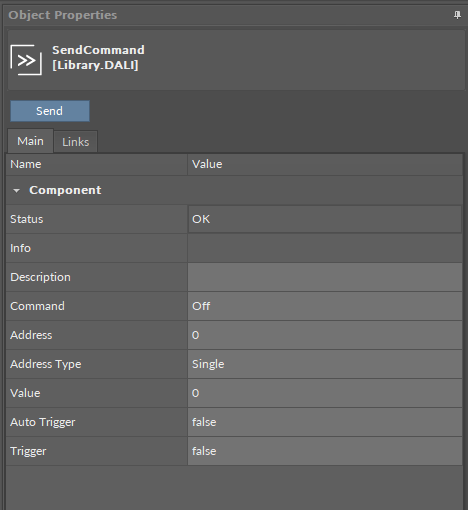468x510 pixels.
Task: Click the Status row label
Action: [27, 219]
